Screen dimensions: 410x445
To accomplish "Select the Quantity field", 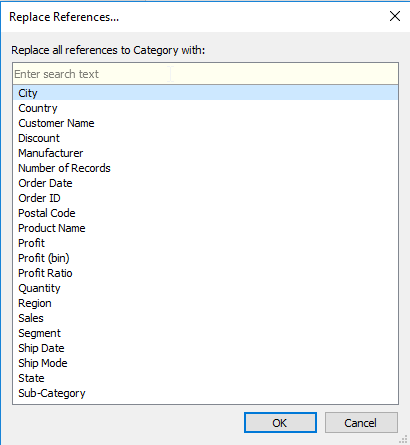I will coord(205,288).
